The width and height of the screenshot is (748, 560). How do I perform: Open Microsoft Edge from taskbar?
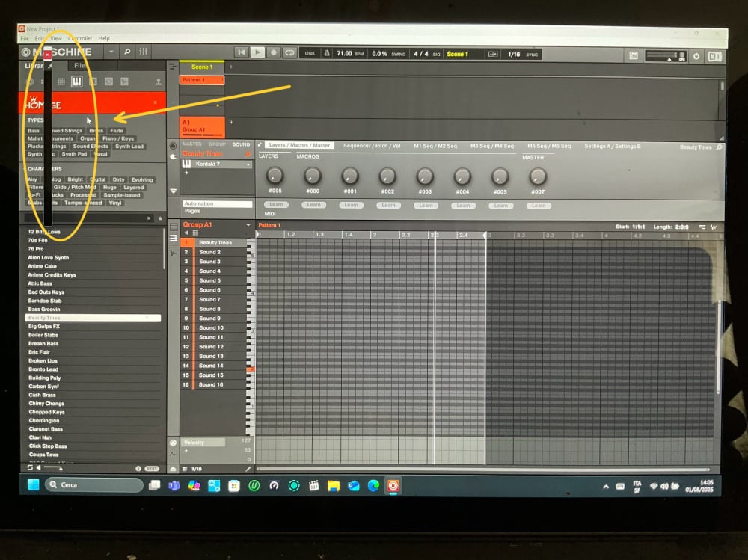[373, 486]
